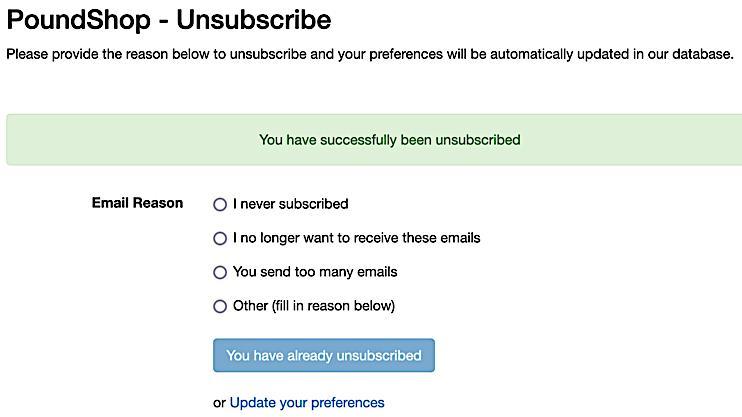The image size is (742, 417).
Task: Click the word "or" before the preferences link
Action: [219, 403]
